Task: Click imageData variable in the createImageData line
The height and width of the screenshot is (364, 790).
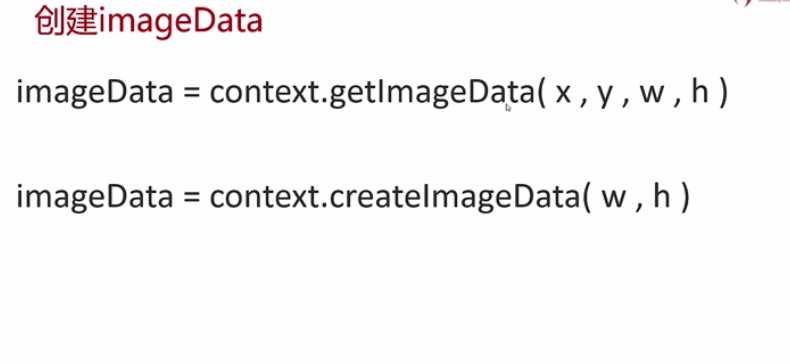Action: 95,198
